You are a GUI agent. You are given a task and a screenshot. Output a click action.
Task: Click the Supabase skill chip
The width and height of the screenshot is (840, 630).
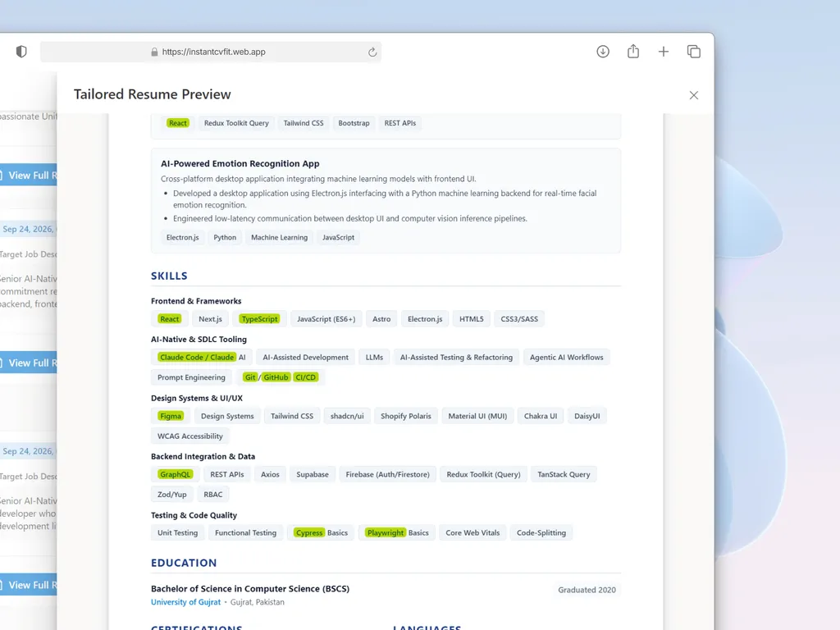(x=313, y=475)
